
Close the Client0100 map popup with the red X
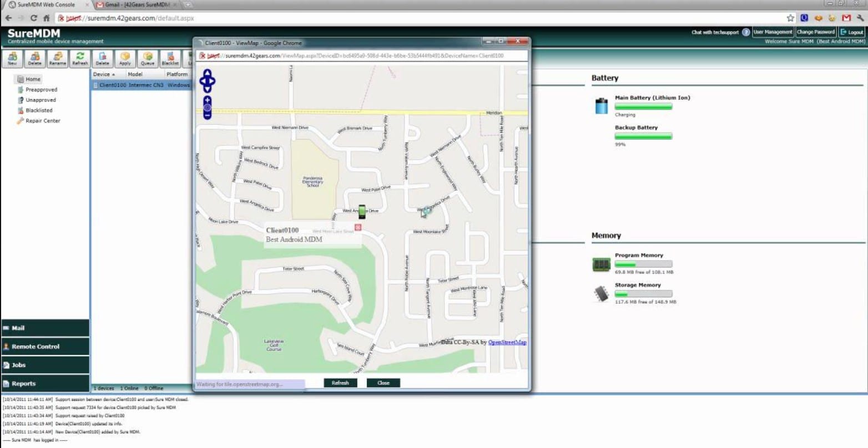pos(358,227)
